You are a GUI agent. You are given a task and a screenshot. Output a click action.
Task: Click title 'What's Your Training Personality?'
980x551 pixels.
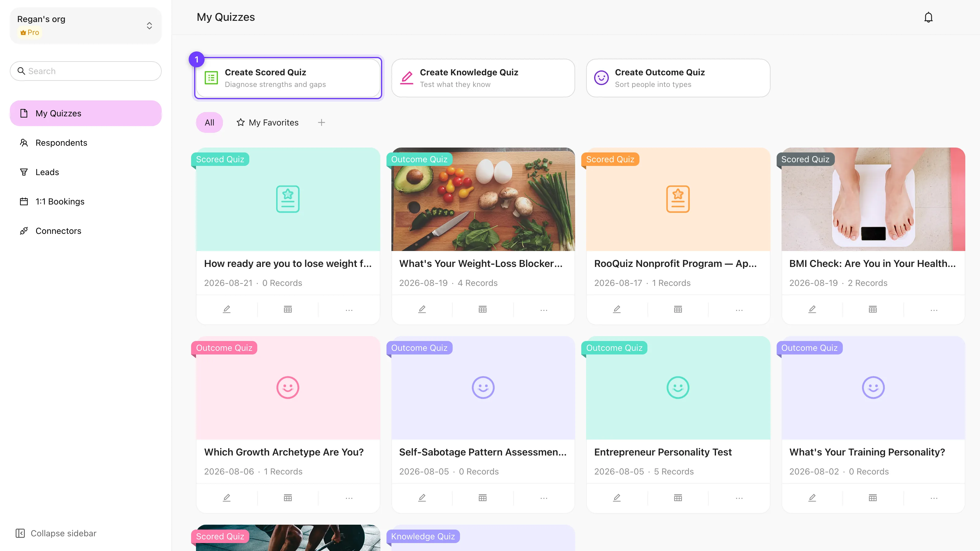(867, 452)
